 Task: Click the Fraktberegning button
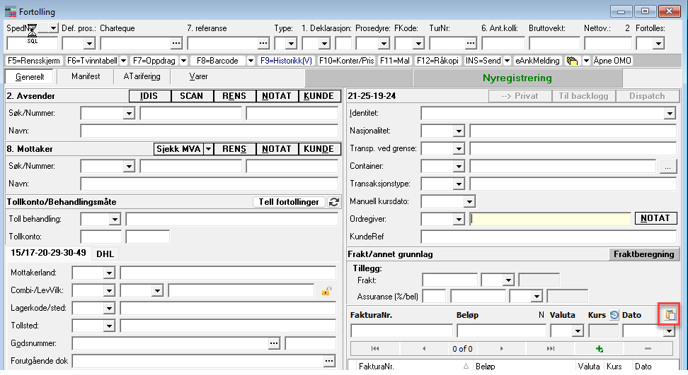tap(644, 254)
